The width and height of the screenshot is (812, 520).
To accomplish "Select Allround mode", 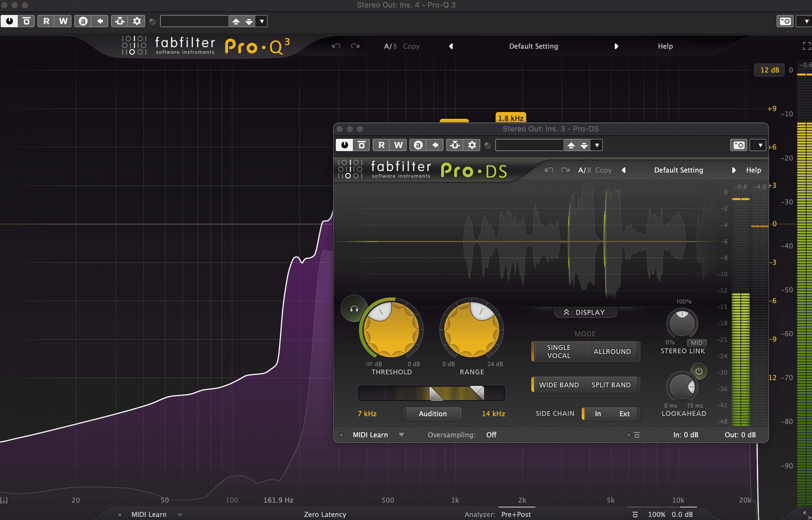I will (x=612, y=351).
